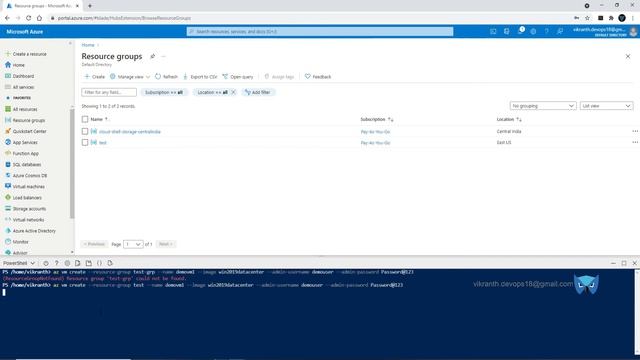Open Virtual machines in sidebar
This screenshot has width=640, height=360.
pos(24,187)
